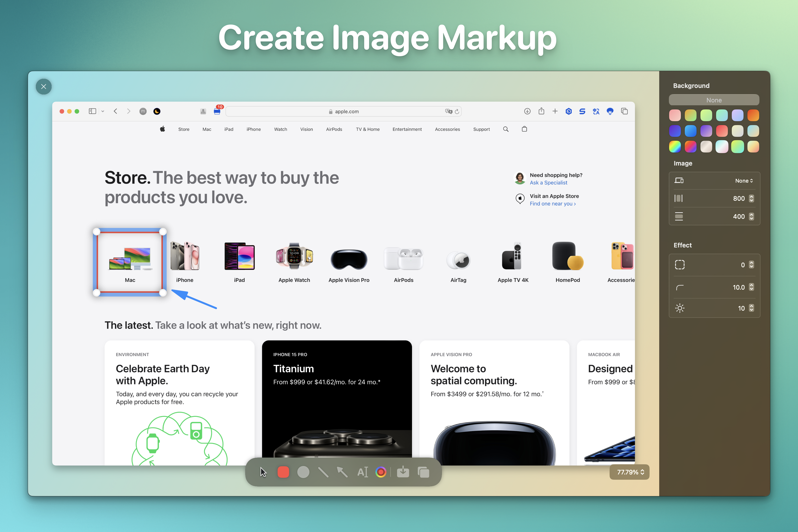Screen dimensions: 798x532
Task: Select the line drawing tool
Action: (323, 472)
